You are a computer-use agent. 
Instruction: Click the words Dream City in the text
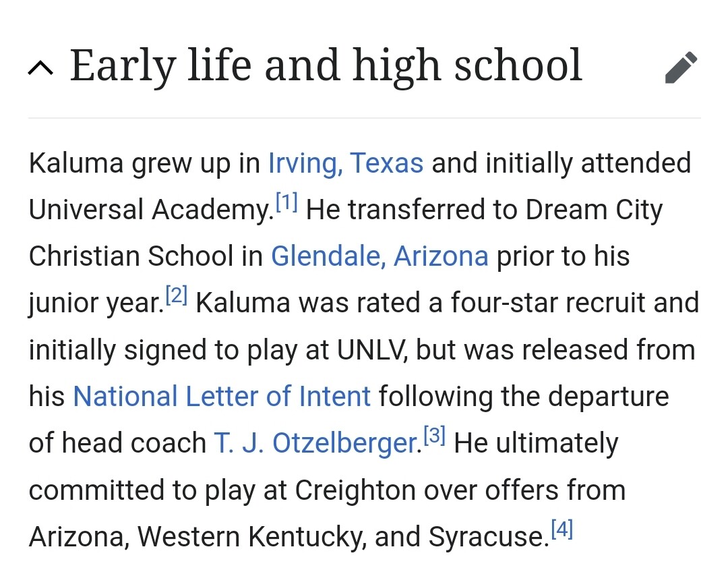tap(595, 210)
